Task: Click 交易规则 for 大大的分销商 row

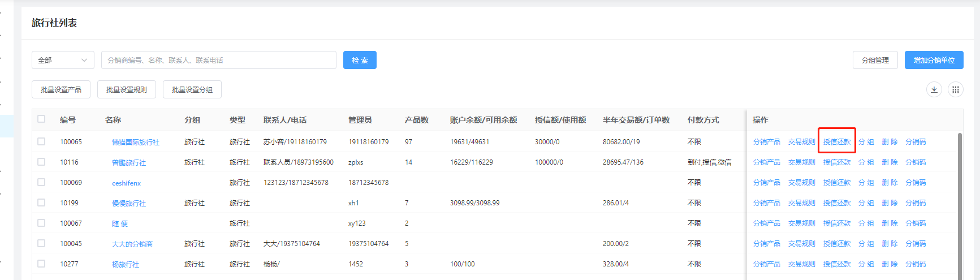Action: click(801, 244)
